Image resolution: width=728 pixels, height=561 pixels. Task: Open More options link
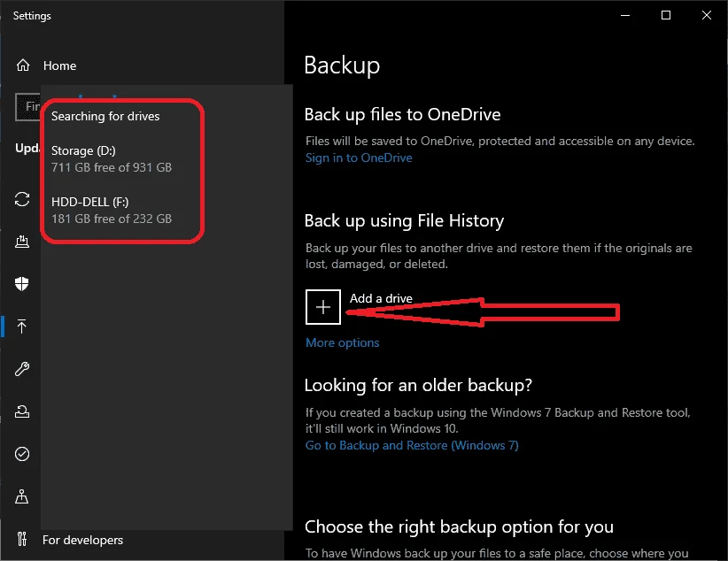pos(342,342)
